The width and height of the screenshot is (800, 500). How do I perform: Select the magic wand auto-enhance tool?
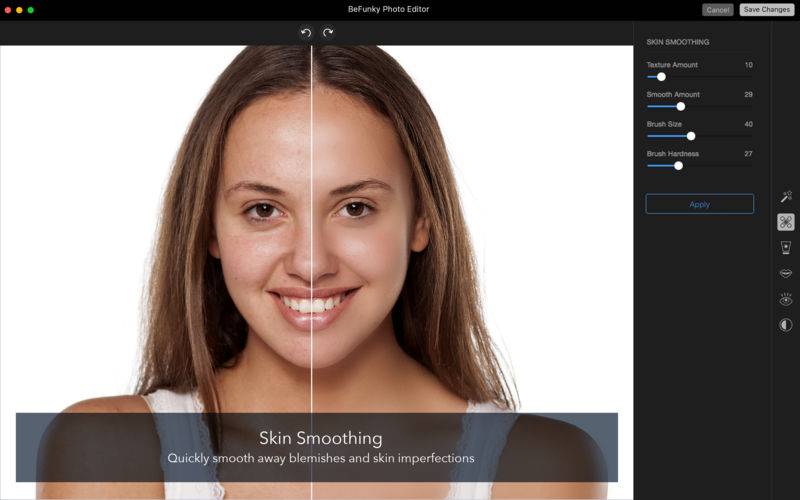786,196
